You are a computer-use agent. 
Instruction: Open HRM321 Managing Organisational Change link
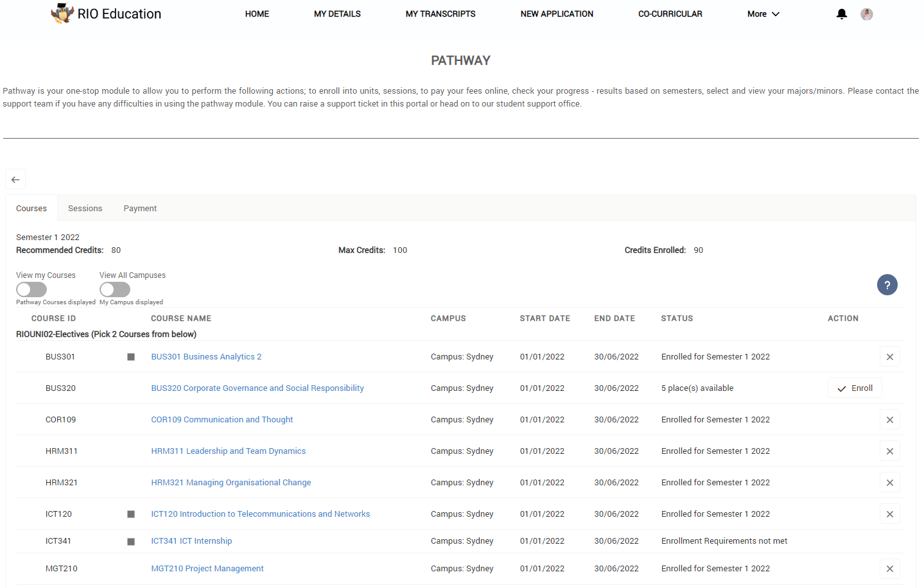(x=231, y=483)
